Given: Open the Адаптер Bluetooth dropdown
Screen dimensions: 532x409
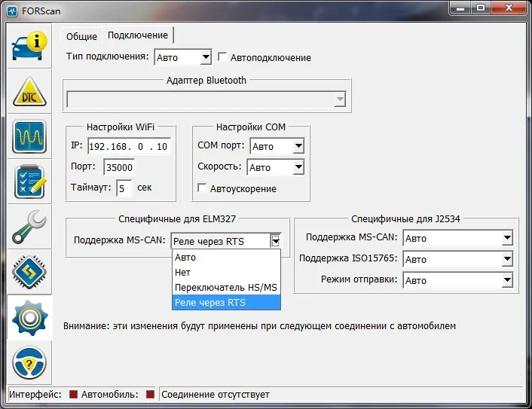Looking at the screenshot, I should (206, 99).
